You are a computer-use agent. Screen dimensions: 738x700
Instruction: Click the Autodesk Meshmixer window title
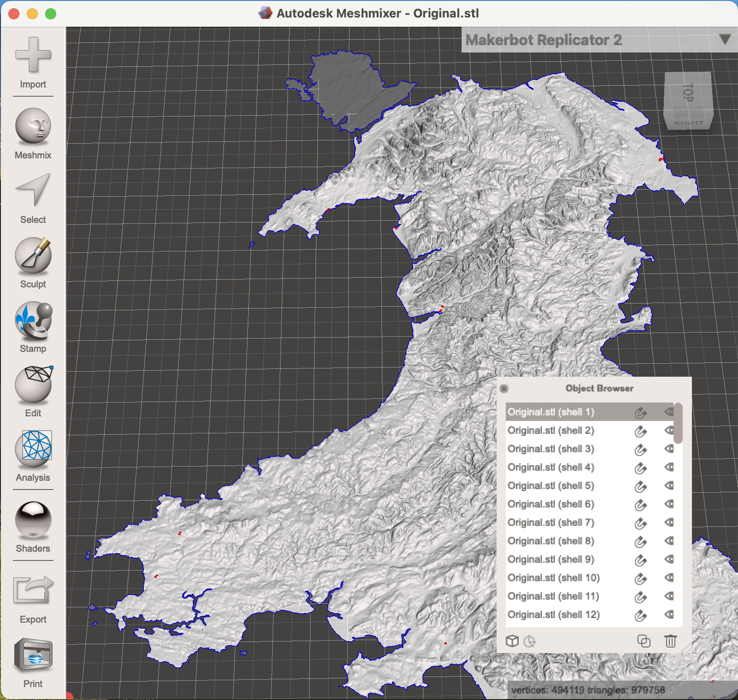pos(378,13)
